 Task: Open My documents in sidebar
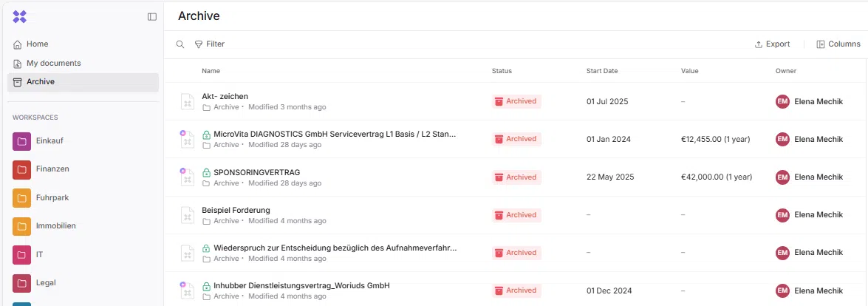click(x=53, y=64)
